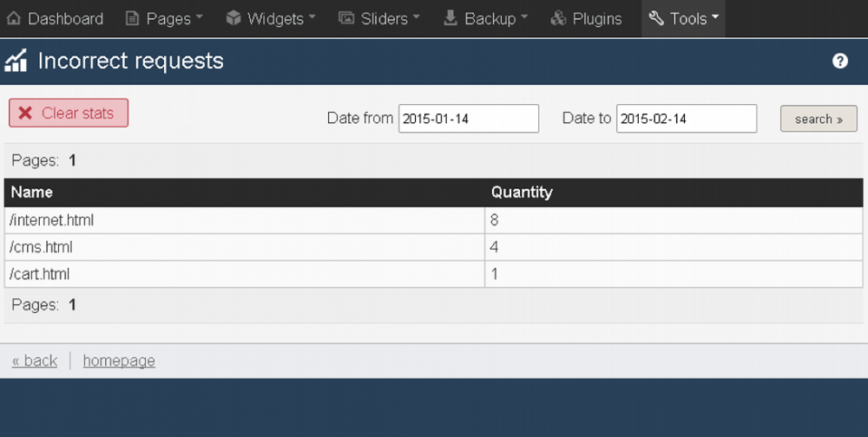
Task: Click the Sliders image icon
Action: (x=346, y=18)
